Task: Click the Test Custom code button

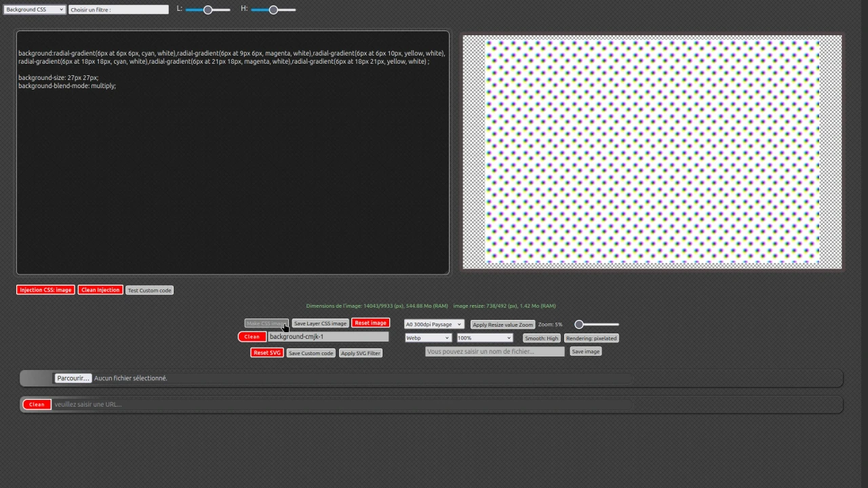Action: (x=149, y=290)
